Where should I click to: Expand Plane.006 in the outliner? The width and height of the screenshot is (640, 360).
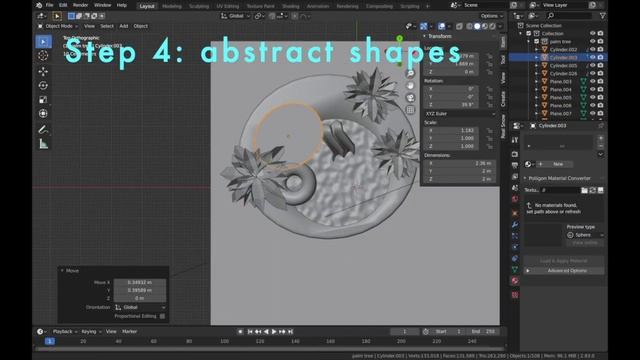[x=537, y=105]
